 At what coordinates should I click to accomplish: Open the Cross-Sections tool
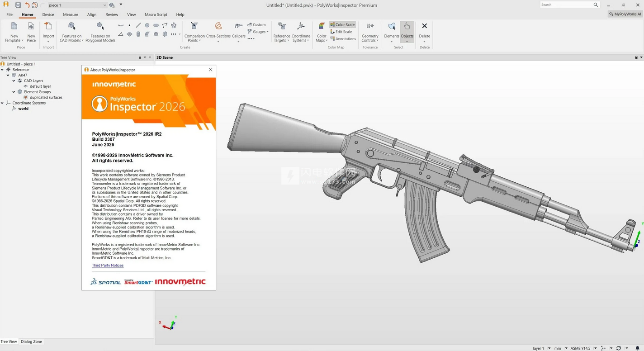218,32
